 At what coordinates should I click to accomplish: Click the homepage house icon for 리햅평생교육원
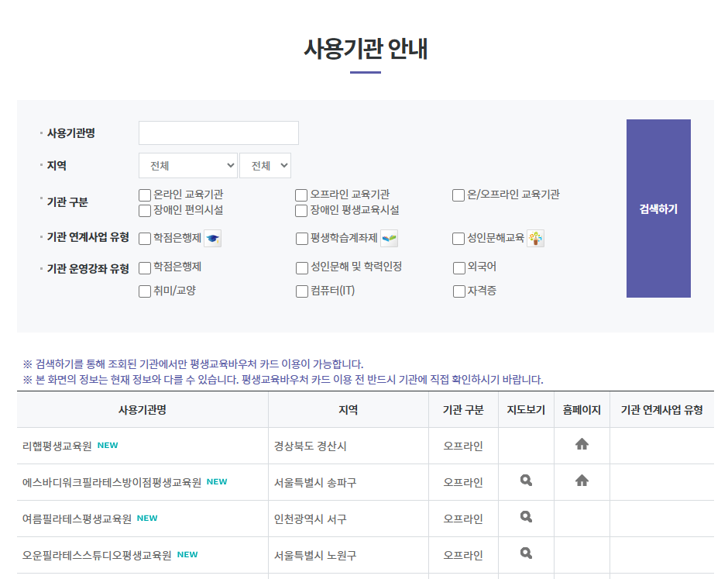(582, 445)
